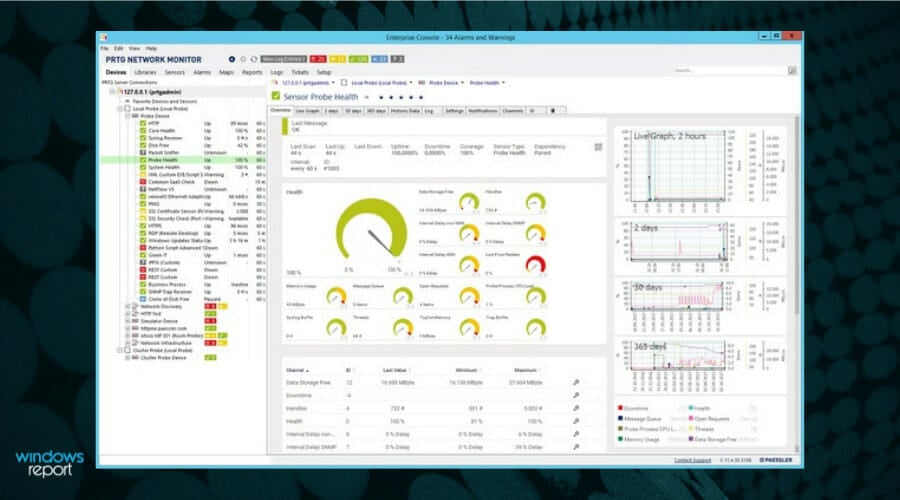Collapse the Probe Device tree node
The height and width of the screenshot is (500, 900).
coord(127,116)
